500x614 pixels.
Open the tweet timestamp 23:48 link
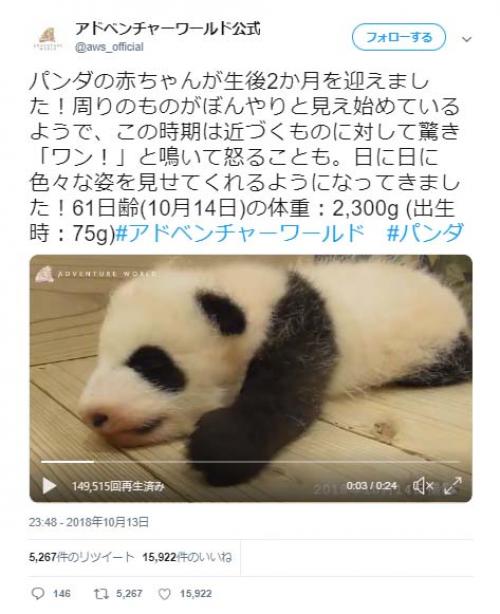(89, 522)
